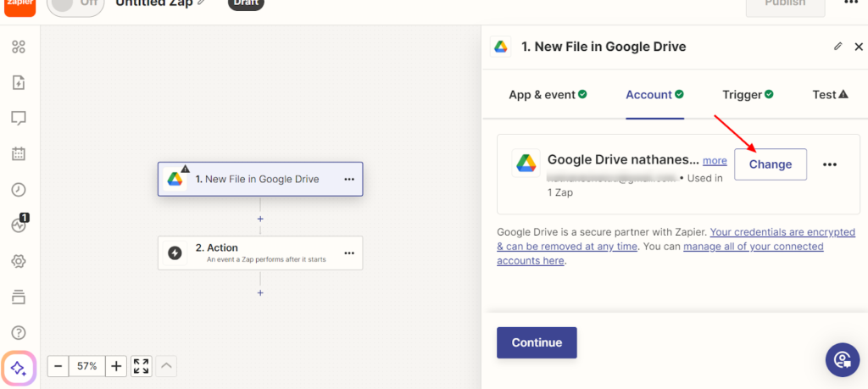Click the Publish button
The height and width of the screenshot is (389, 868).
785,7
